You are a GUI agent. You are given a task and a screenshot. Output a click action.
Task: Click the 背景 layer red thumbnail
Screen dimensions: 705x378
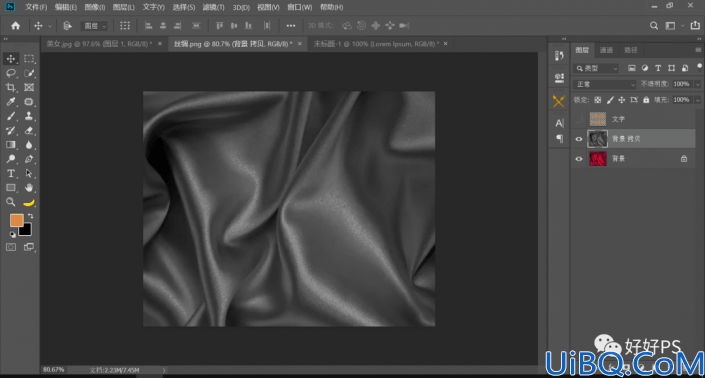(598, 159)
